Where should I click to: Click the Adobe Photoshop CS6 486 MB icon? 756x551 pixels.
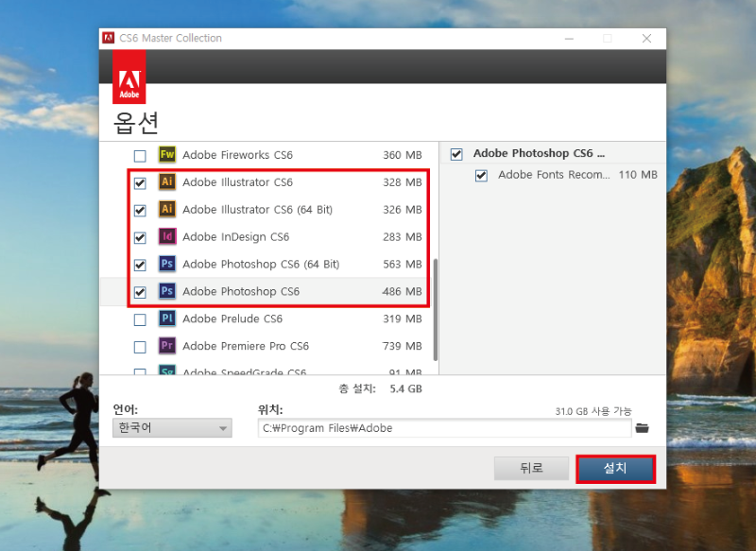click(x=167, y=291)
